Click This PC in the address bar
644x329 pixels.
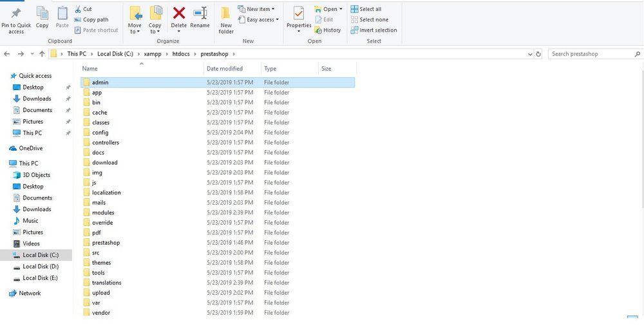(x=77, y=54)
